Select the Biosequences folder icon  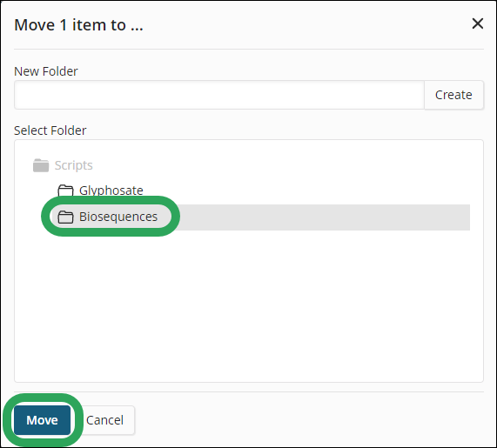65,217
